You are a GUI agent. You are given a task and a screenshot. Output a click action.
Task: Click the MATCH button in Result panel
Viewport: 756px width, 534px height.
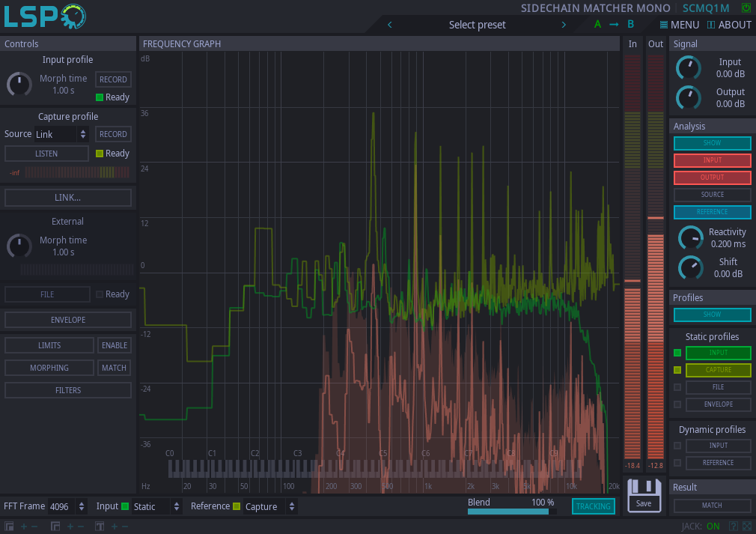coord(711,505)
